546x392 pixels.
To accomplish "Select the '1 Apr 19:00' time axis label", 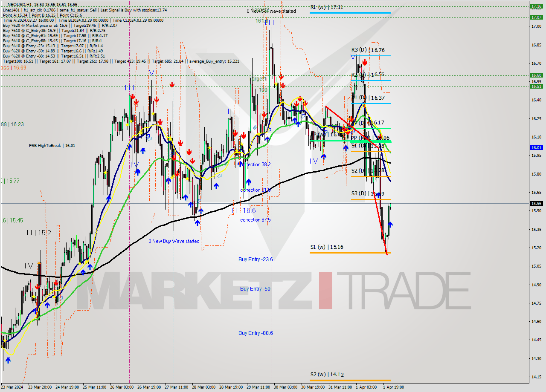I will click(x=393, y=387).
